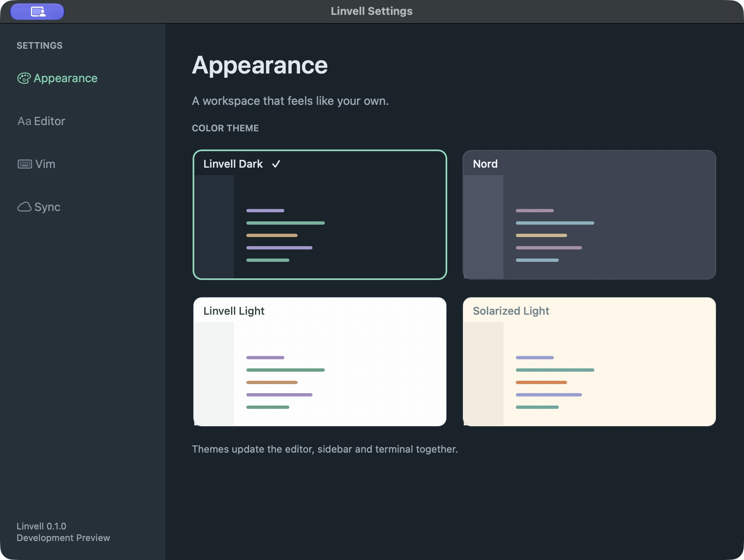Click the Development Preview label
Viewport: 744px width, 560px height.
(63, 538)
